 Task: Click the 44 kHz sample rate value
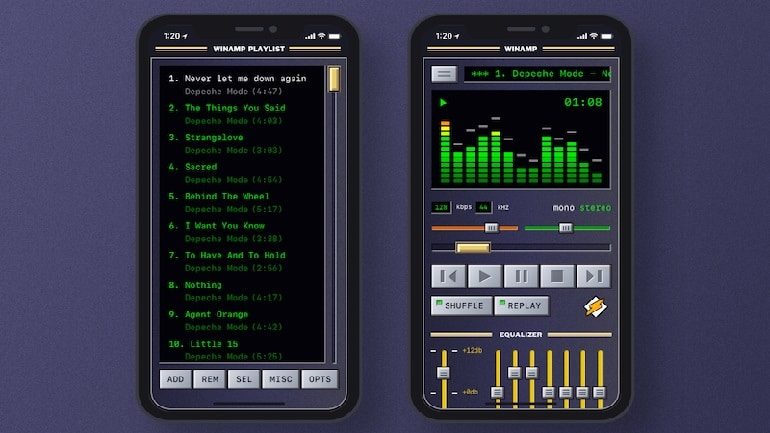click(x=483, y=207)
